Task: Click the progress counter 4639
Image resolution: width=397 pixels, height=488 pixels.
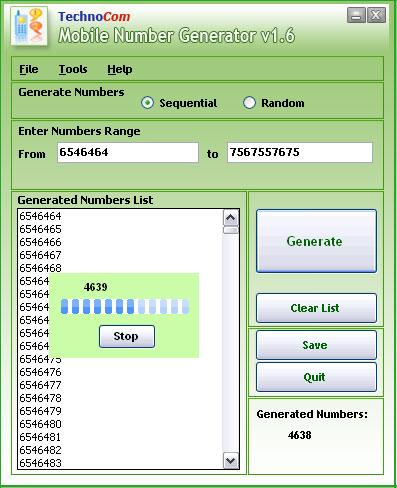Action: (96, 287)
